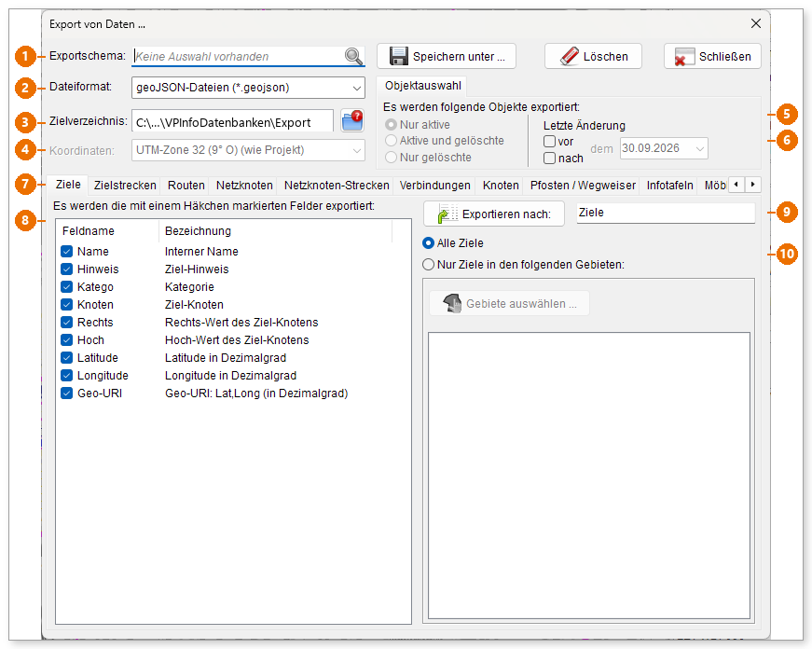This screenshot has width=812, height=649.
Task: Click the Objektauswahl tab
Action: (422, 86)
